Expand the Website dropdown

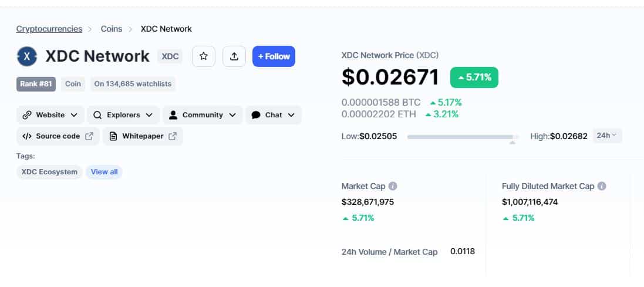click(x=50, y=115)
